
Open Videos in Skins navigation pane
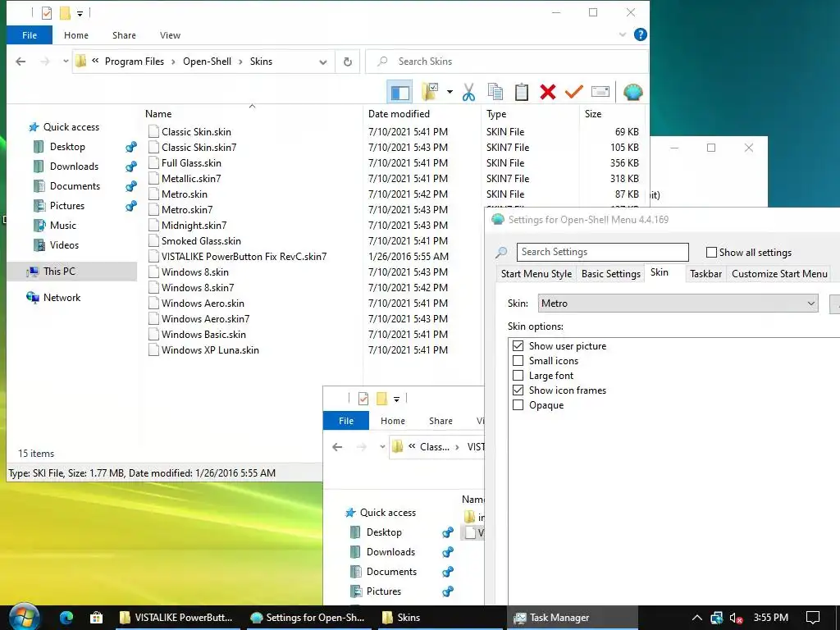tap(64, 245)
